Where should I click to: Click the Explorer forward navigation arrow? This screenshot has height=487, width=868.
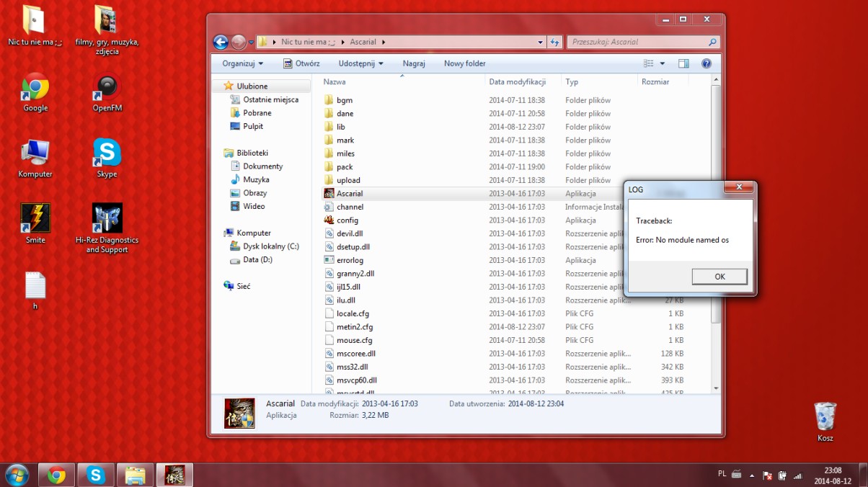[x=239, y=43]
